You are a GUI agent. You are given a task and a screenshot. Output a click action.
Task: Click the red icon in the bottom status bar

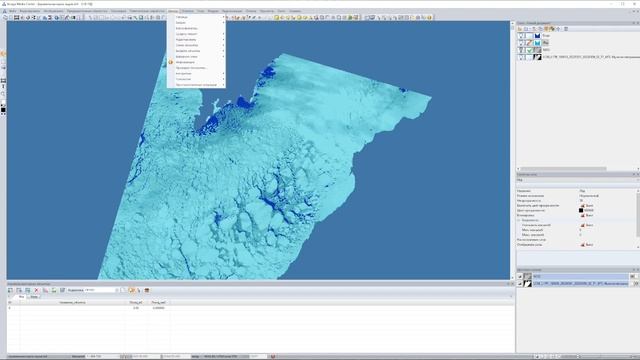[x=273, y=356]
